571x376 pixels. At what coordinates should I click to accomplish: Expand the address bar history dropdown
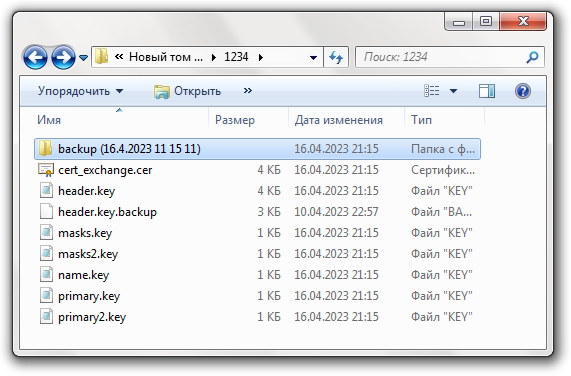coord(313,58)
